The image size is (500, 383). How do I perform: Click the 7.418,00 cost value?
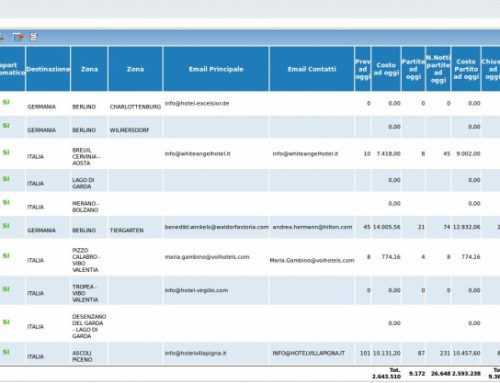click(x=388, y=154)
